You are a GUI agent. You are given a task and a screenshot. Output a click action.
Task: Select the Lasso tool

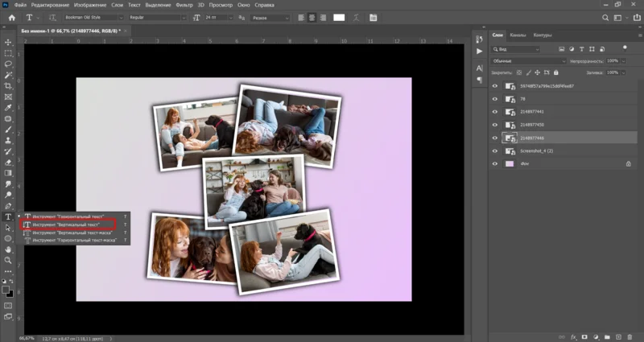[8, 64]
